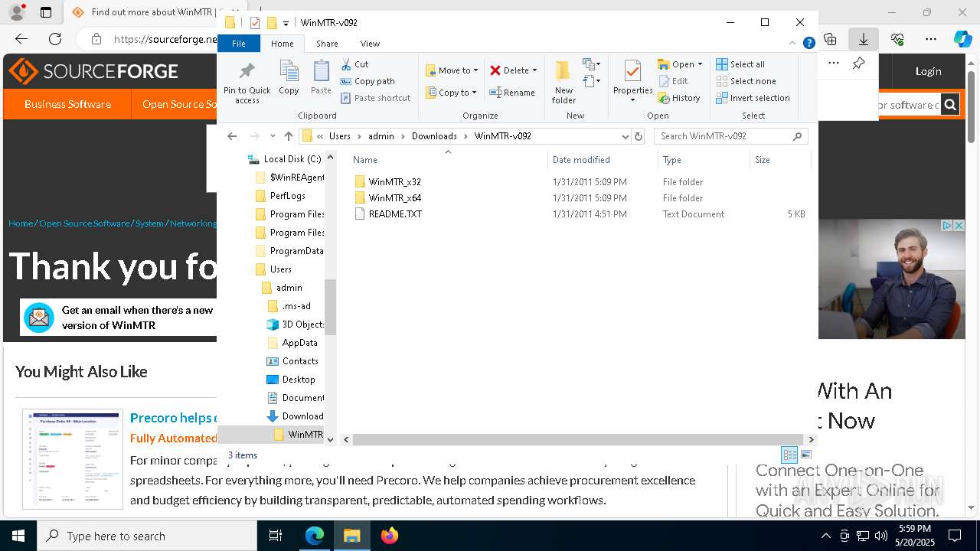
Task: Switch to Details view icon
Action: tap(789, 455)
